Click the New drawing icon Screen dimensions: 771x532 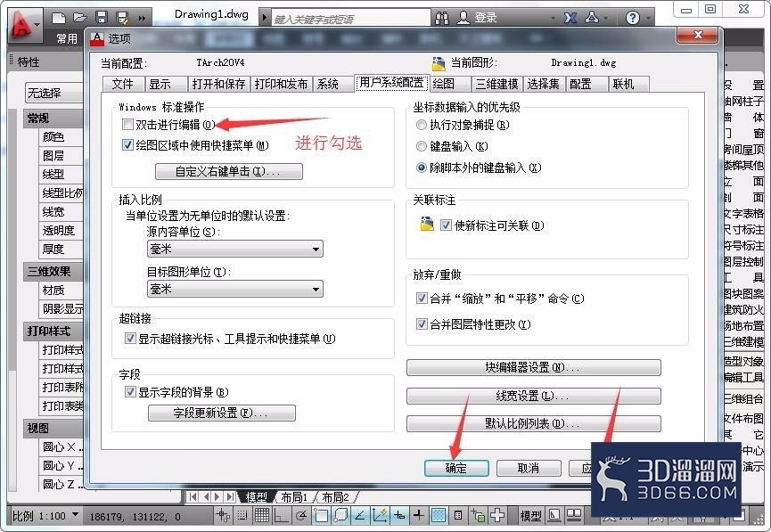pyautogui.click(x=59, y=18)
